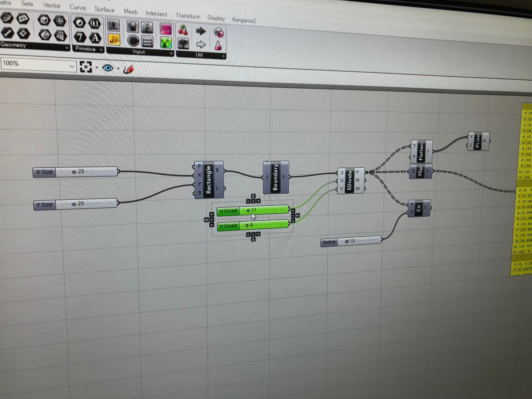
Task: Switch to the Surface tab
Action: pos(104,10)
